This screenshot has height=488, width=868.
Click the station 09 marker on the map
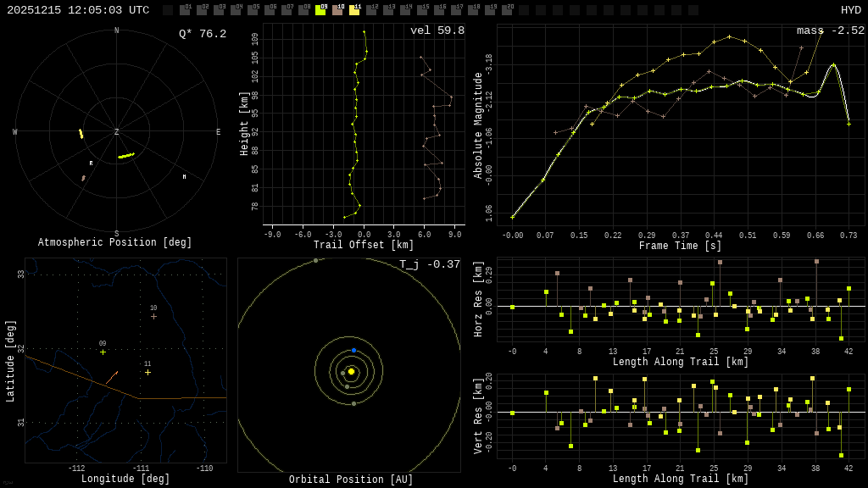[103, 352]
